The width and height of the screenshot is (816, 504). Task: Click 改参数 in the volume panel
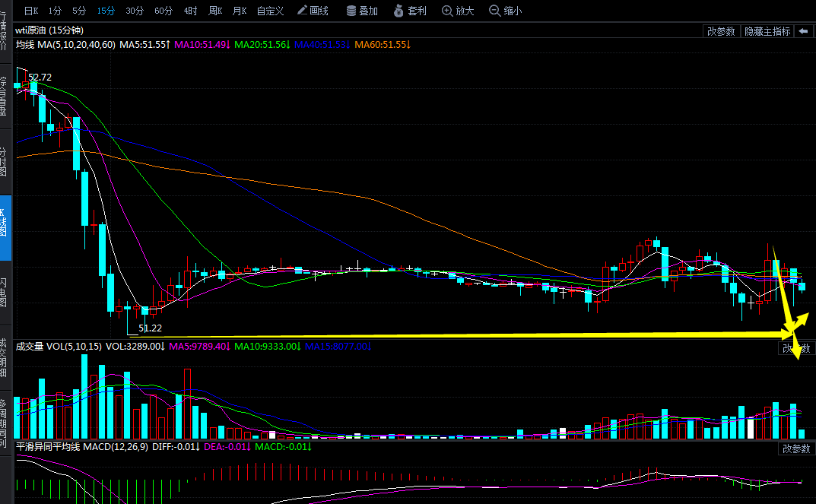pyautogui.click(x=795, y=348)
